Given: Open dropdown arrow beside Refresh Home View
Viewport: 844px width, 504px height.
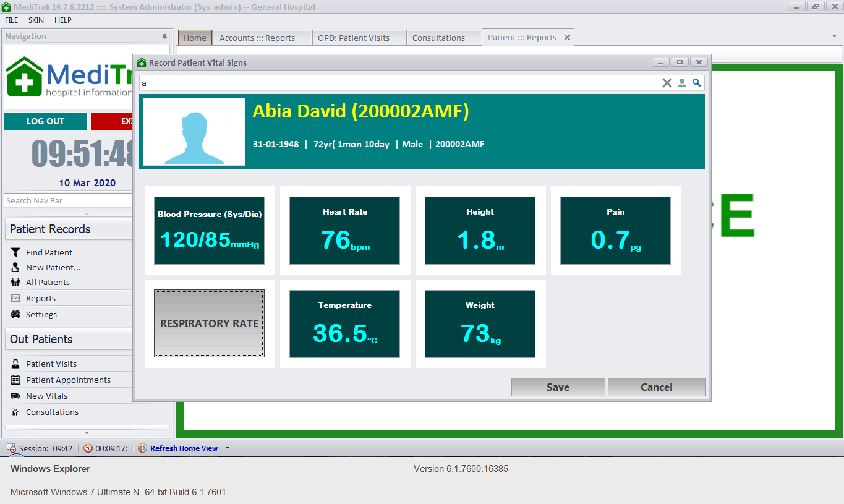Looking at the screenshot, I should click(x=228, y=448).
